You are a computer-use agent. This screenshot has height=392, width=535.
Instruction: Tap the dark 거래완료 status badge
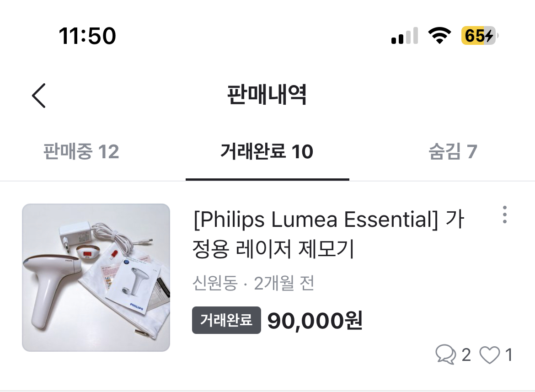point(226,320)
